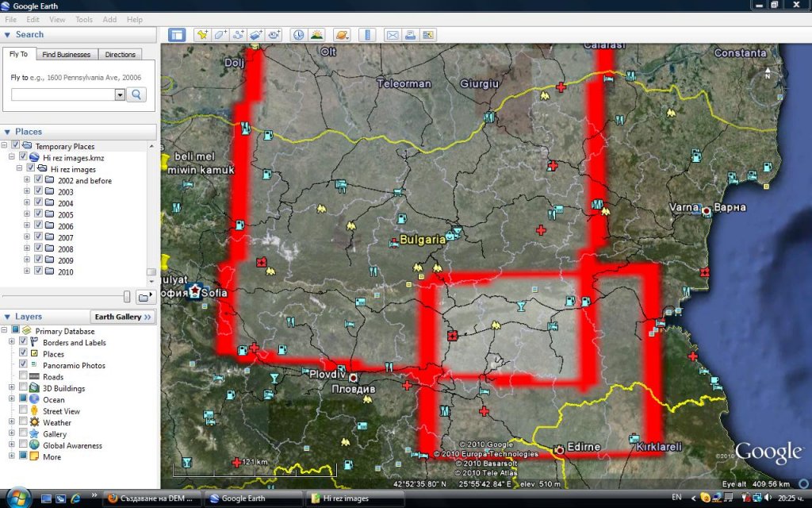Record a tour with camera icon
Image resolution: width=812 pixels, height=508 pixels.
274,35
